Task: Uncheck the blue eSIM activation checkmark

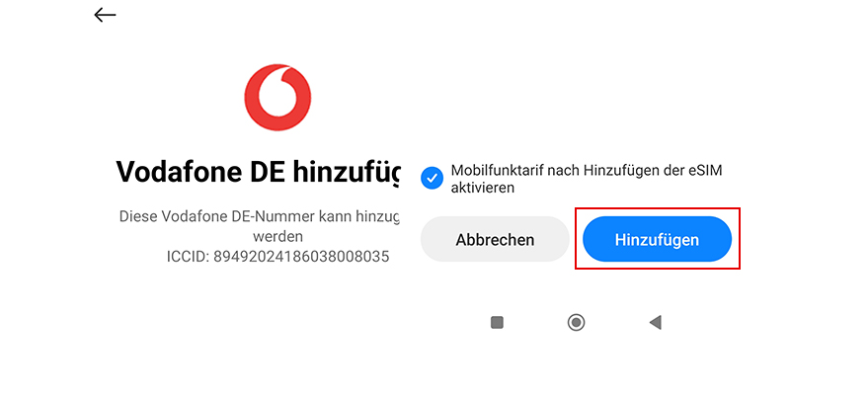Action: tap(432, 179)
